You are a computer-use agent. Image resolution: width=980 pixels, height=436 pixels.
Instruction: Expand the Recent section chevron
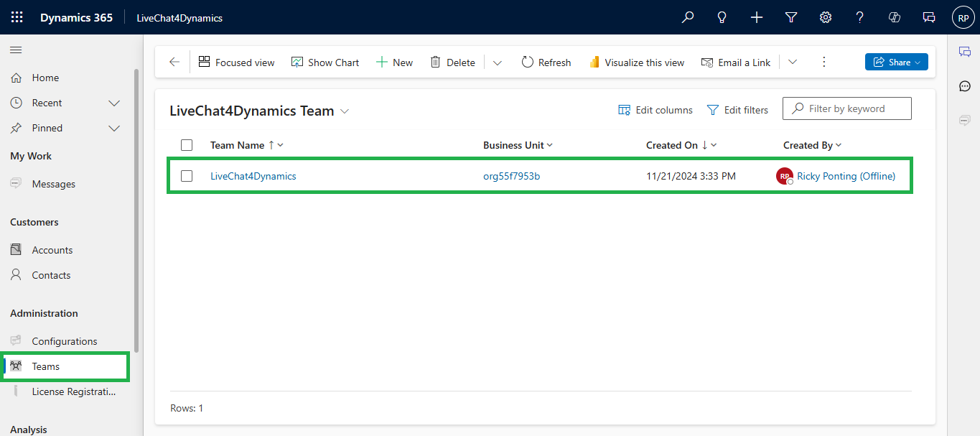[x=114, y=103]
